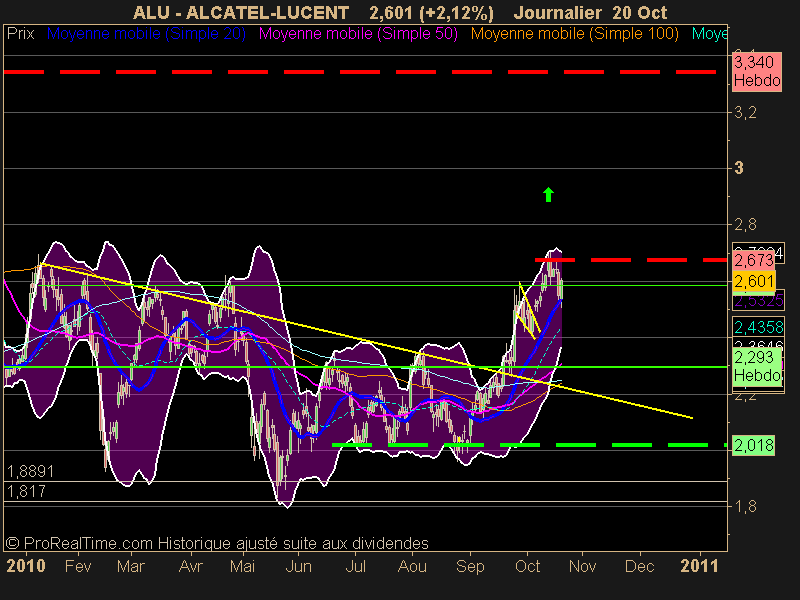Click the cyan '2,4358' price label
Image resolution: width=800 pixels, height=600 pixels.
pos(758,327)
